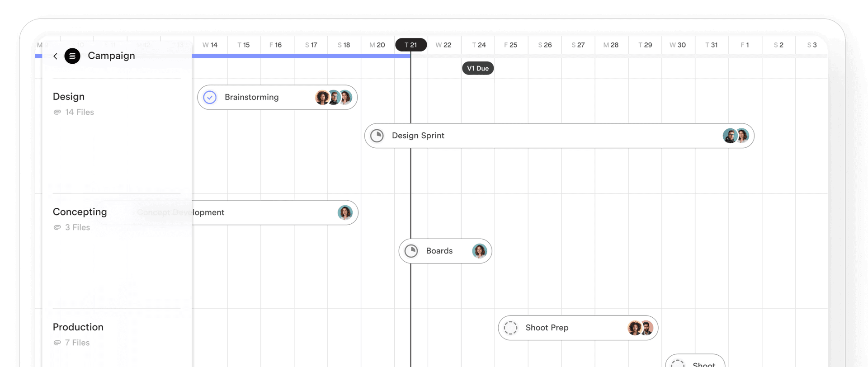The image size is (868, 367).
Task: Click the Shoot Prep dashed status icon
Action: (x=510, y=328)
